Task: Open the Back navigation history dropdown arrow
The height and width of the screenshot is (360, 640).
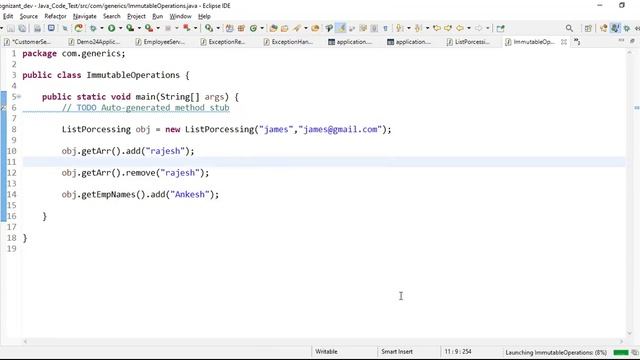Action: (469, 28)
